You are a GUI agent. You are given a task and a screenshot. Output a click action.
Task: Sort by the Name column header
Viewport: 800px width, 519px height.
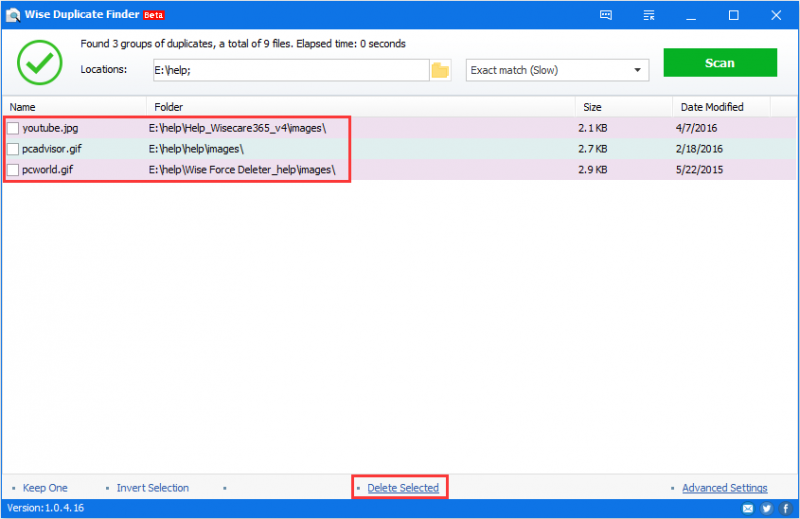[76, 107]
